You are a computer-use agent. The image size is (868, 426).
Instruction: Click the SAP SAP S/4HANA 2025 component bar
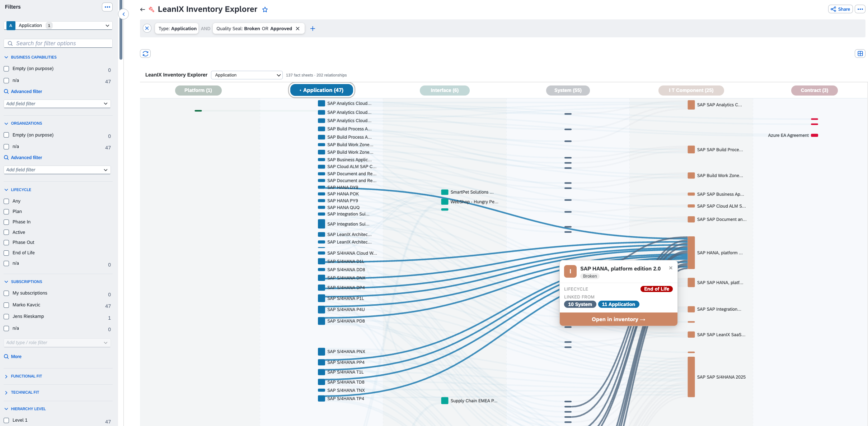coord(691,377)
